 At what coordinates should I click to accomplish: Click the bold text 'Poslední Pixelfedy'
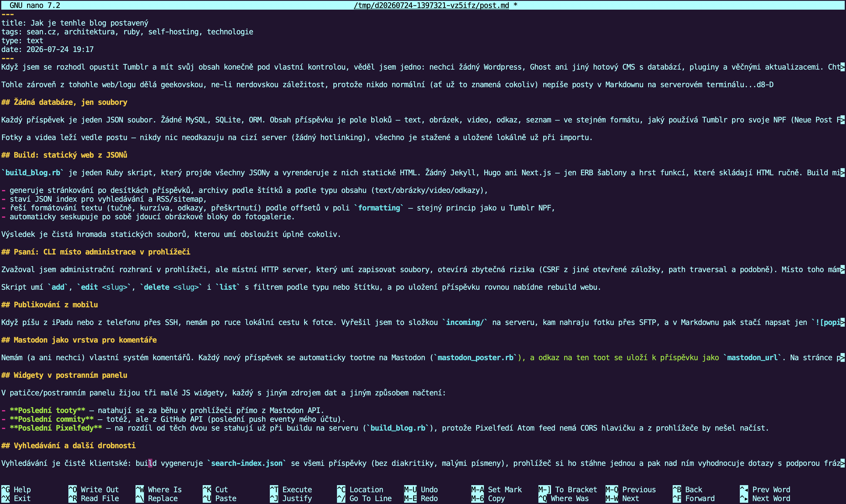[x=56, y=428]
